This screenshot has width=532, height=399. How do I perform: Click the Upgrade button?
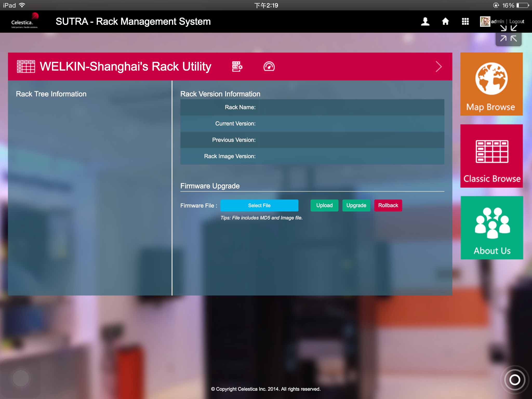click(356, 205)
